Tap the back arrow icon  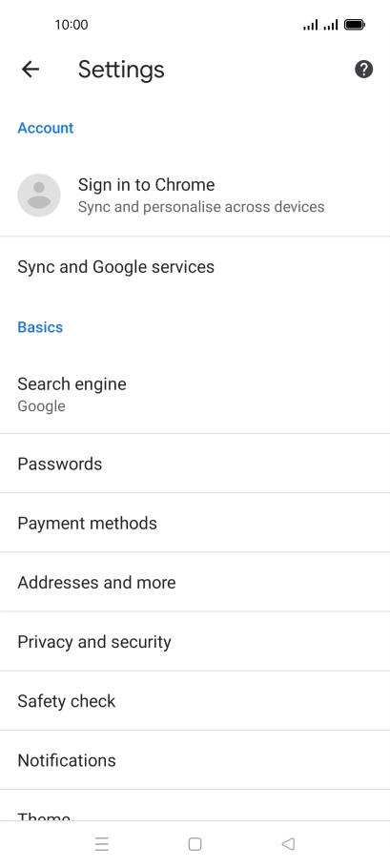click(31, 70)
